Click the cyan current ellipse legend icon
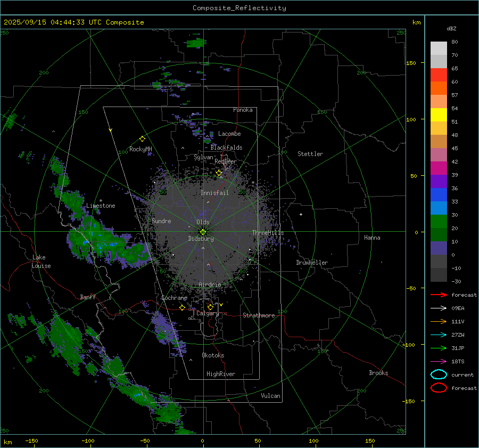 pos(439,374)
